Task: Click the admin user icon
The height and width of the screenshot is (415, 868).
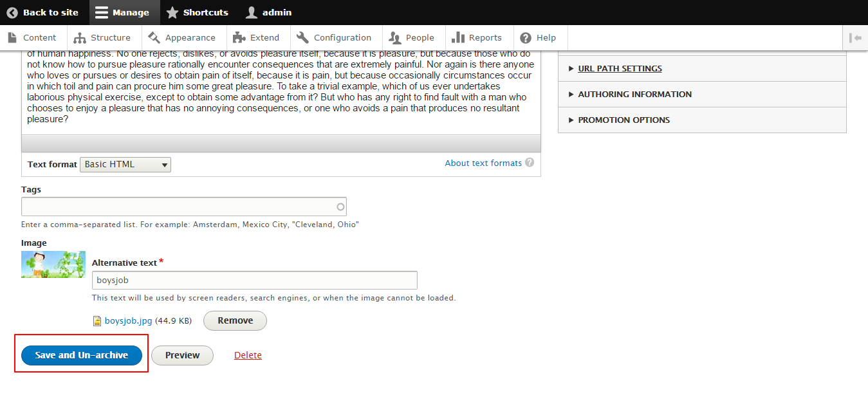Action: 250,12
